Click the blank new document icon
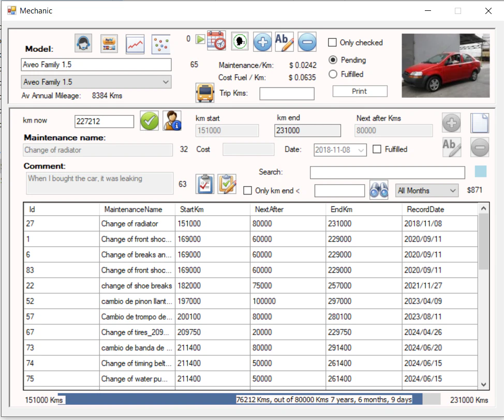Viewport: 504px width, 420px height. pos(480,123)
